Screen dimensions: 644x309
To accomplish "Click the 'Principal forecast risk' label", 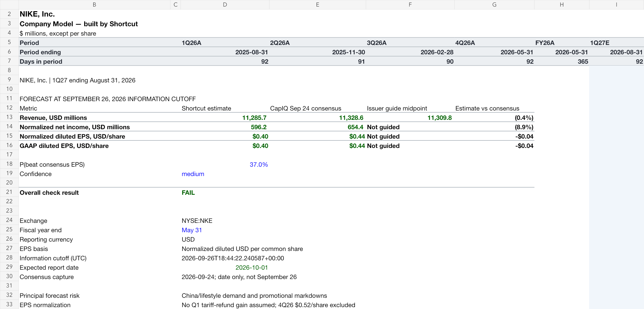I will point(50,296).
